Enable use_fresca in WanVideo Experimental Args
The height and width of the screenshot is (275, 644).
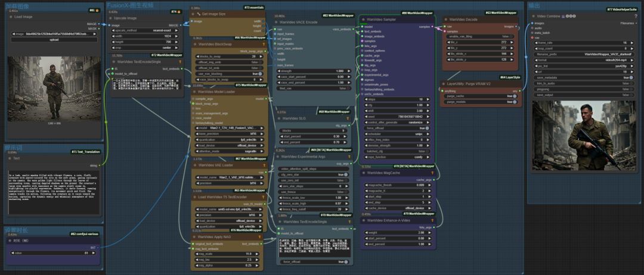(314, 192)
